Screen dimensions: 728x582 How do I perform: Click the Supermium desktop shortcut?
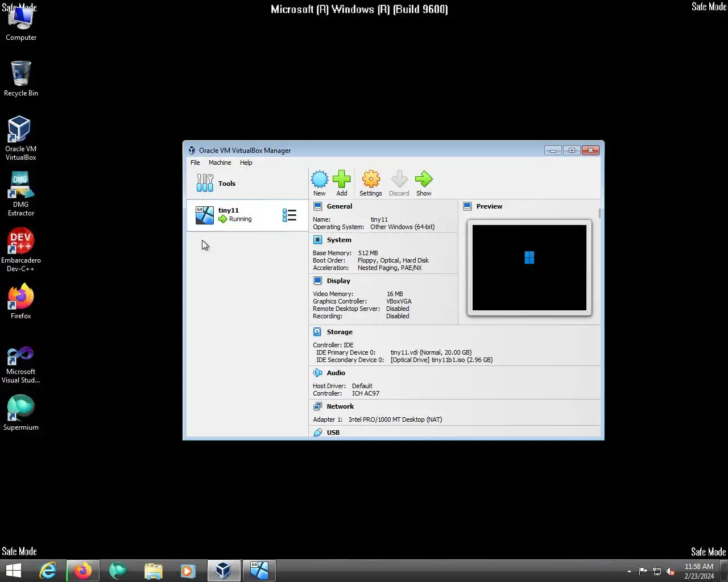(x=21, y=413)
